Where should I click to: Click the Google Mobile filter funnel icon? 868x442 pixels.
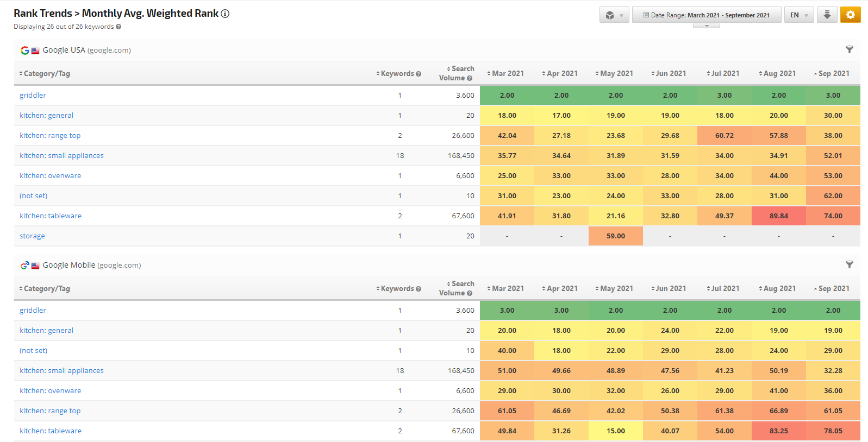(x=849, y=265)
